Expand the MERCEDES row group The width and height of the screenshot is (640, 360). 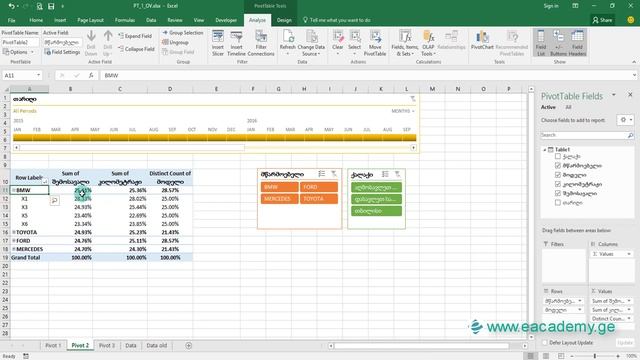(14, 249)
